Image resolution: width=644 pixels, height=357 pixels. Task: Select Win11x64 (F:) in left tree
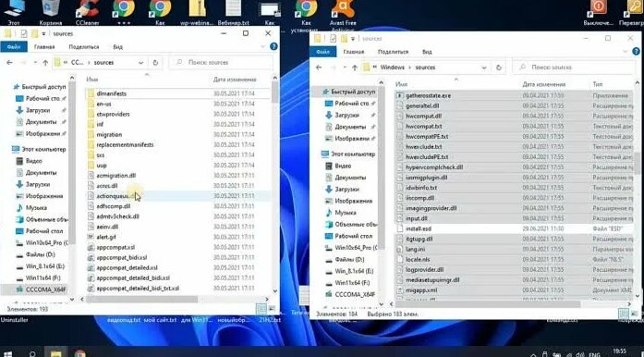(x=43, y=278)
